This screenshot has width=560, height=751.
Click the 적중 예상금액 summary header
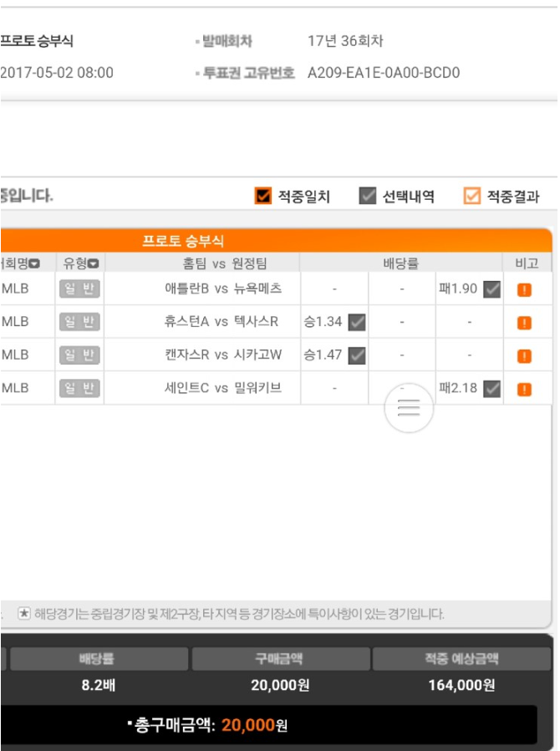[461, 659]
